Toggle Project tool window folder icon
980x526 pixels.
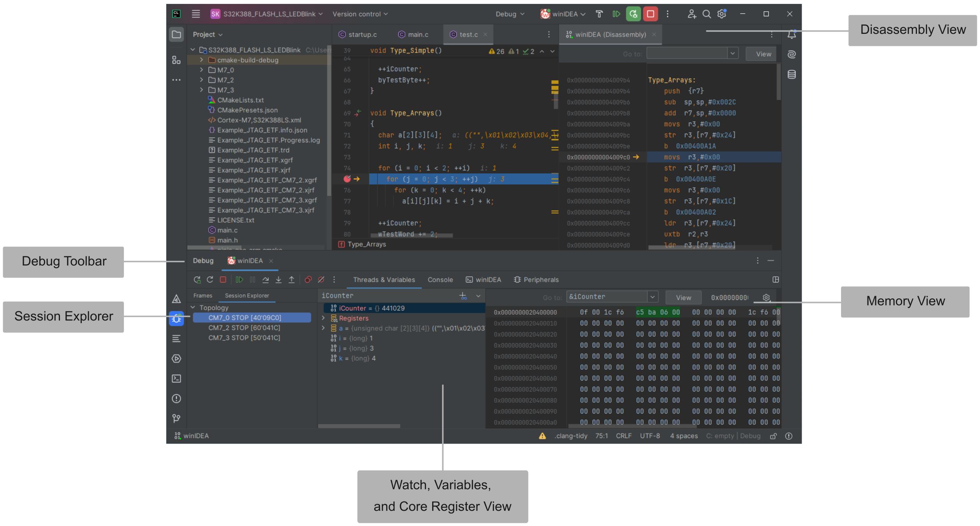[176, 35]
